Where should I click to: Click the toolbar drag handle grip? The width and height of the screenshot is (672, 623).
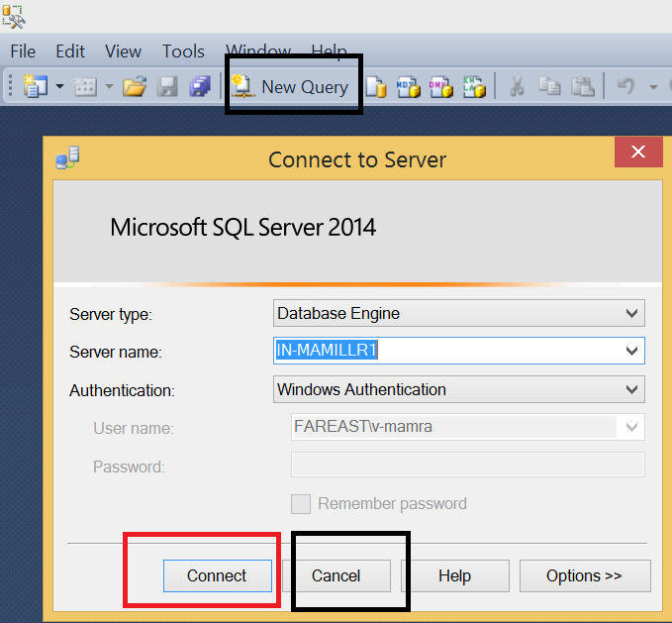coord(10,86)
